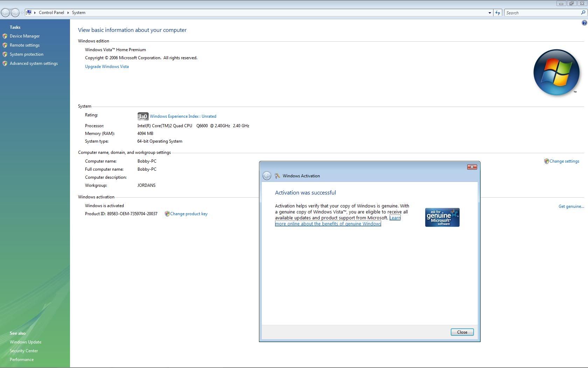588x368 pixels.
Task: Minimize the System window
Action: 561,4
